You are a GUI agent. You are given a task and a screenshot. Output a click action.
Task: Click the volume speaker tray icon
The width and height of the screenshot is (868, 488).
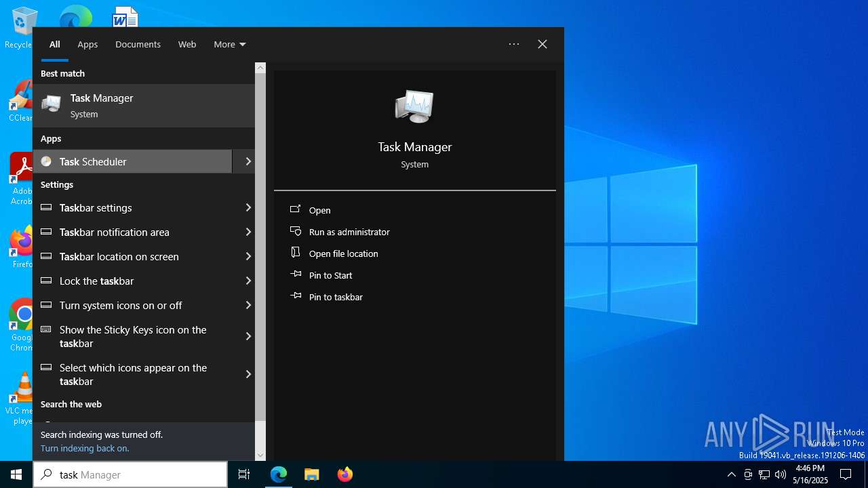(x=781, y=474)
